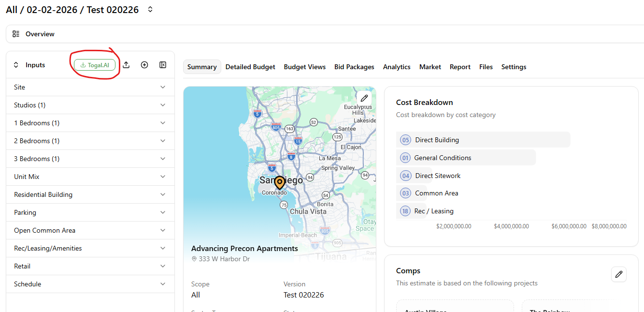Click the Togal.AI import button
This screenshot has width=644, height=312.
point(95,65)
